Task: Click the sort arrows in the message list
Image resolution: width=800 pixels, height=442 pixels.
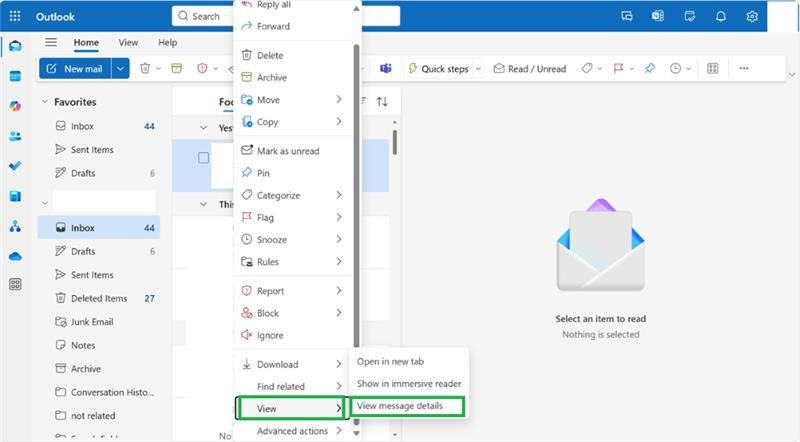Action: [x=382, y=102]
